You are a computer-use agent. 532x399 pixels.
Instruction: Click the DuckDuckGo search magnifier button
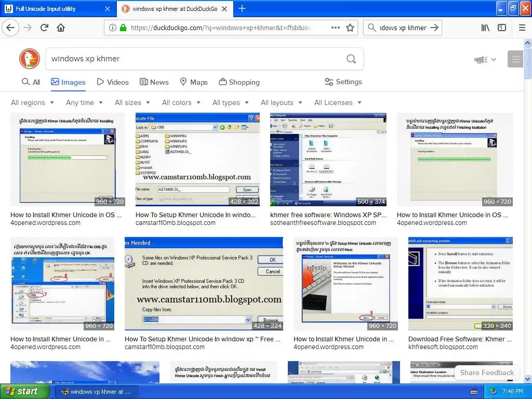(351, 59)
